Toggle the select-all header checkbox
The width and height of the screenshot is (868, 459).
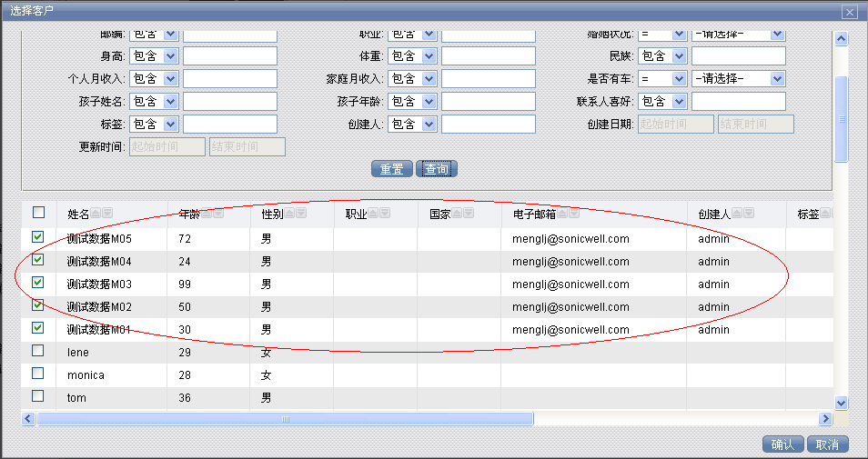(38, 213)
